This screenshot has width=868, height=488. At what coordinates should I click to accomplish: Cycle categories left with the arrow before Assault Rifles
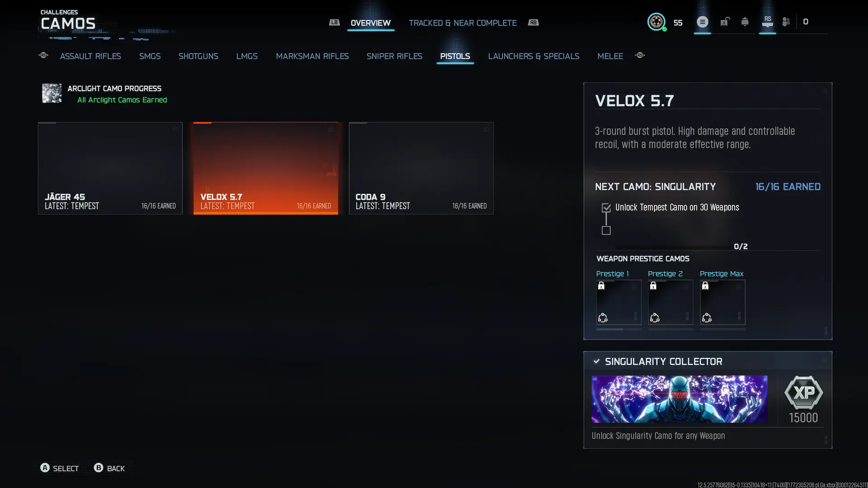[43, 55]
